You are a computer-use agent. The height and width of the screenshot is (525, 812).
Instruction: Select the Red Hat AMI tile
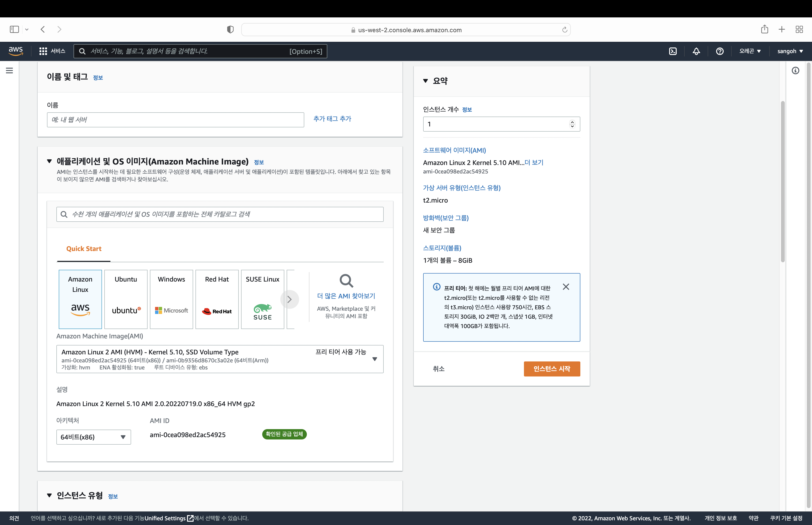click(x=217, y=299)
